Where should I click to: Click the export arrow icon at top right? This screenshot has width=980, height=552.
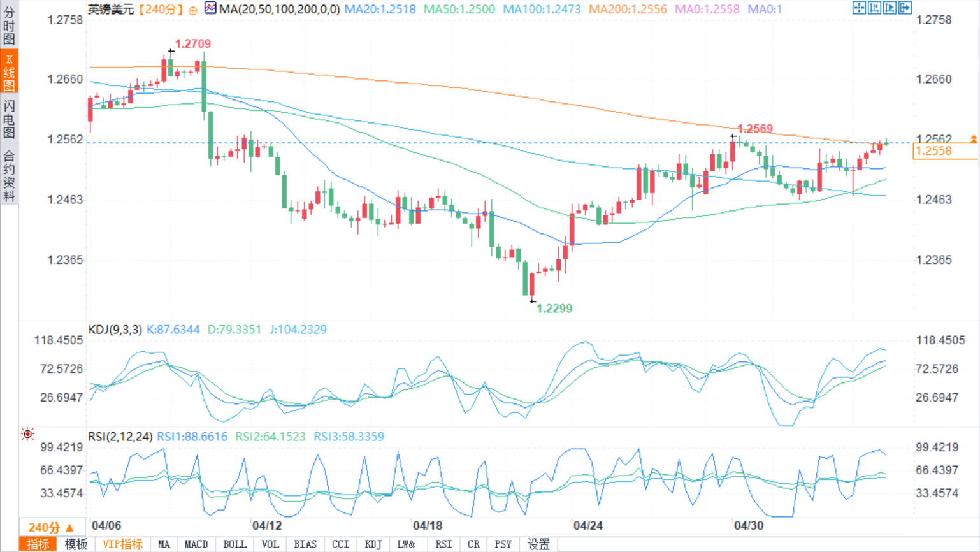(905, 8)
